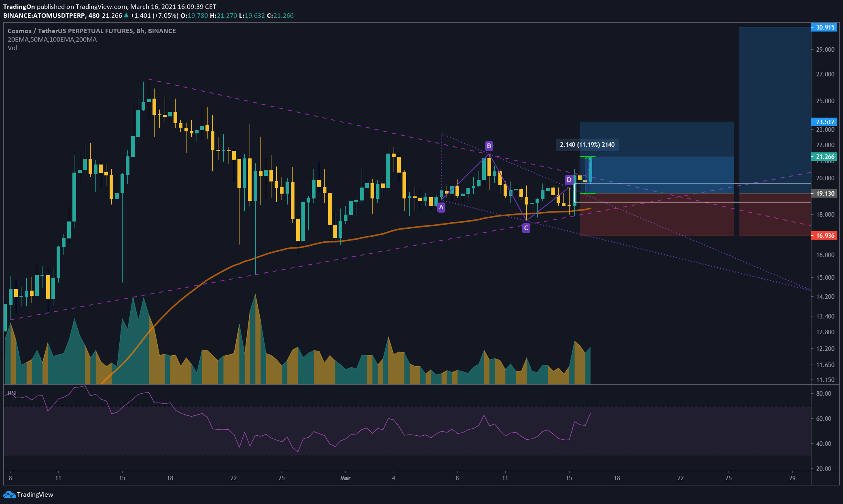Click the 29.000 price axis label
843x504 pixels.
coord(825,49)
